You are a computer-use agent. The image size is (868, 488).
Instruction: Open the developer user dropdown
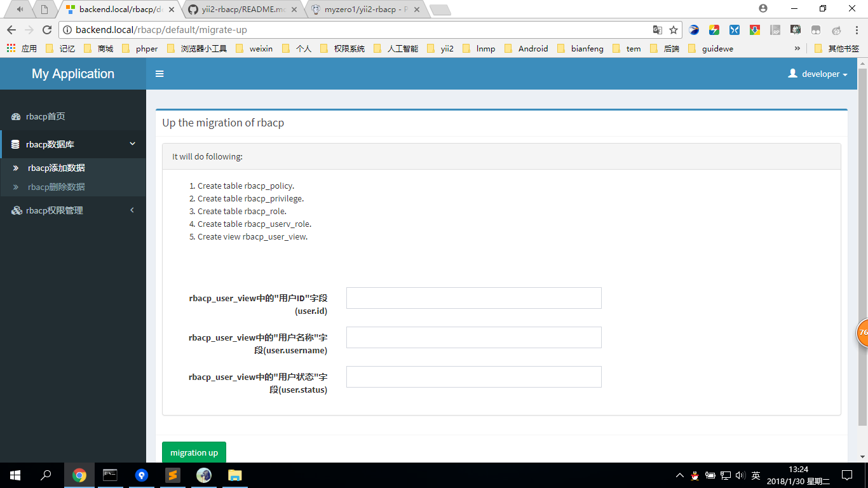(x=818, y=74)
